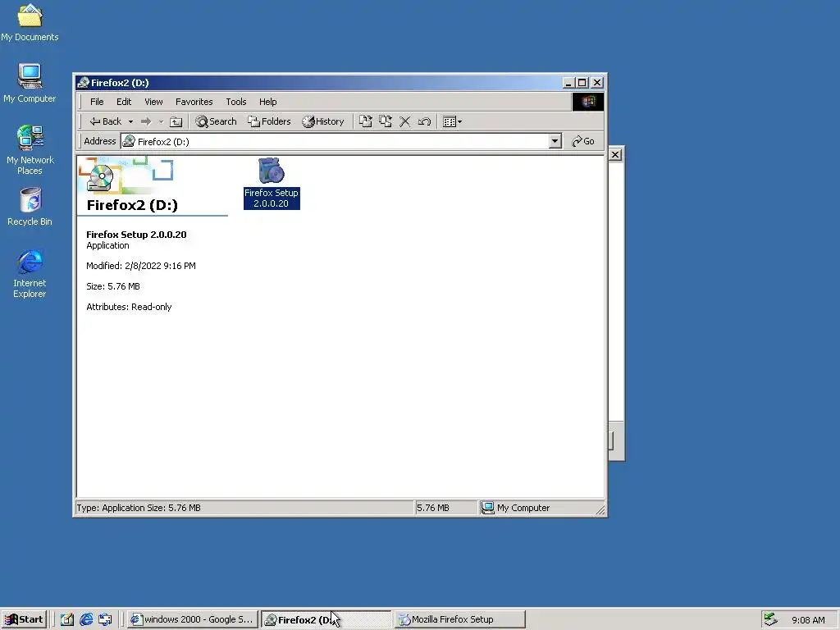
Task: Select the My Computer desktop icon
Action: 30,84
